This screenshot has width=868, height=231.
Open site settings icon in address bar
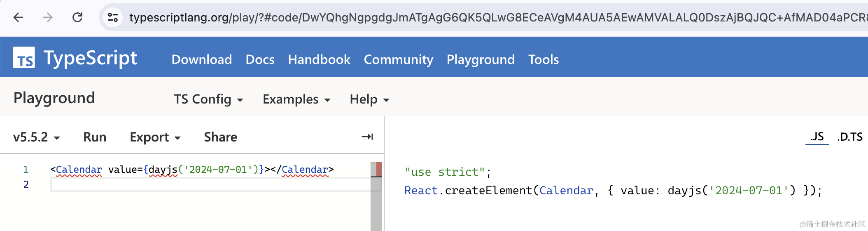pos(113,17)
